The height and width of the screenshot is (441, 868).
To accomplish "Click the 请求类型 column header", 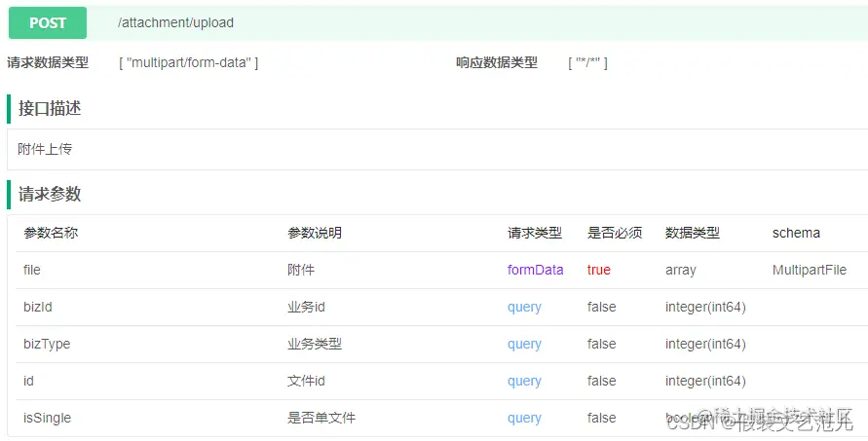I will point(535,233).
